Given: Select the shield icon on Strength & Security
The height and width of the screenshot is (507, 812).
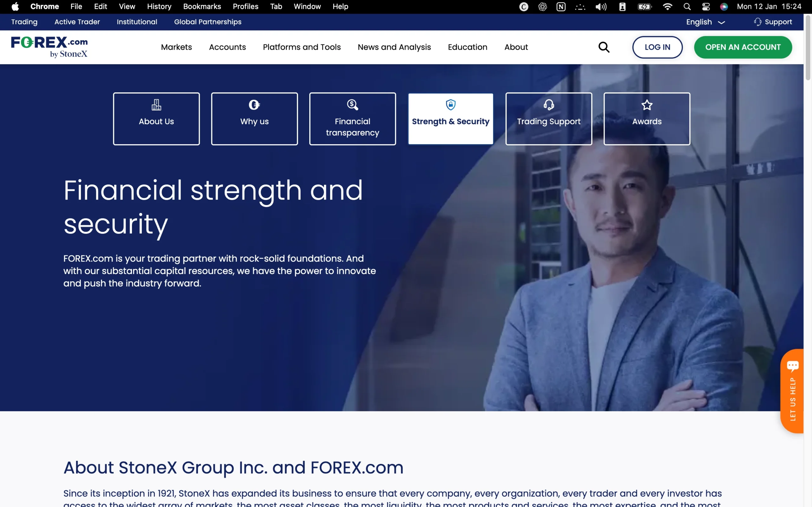Looking at the screenshot, I should [450, 105].
